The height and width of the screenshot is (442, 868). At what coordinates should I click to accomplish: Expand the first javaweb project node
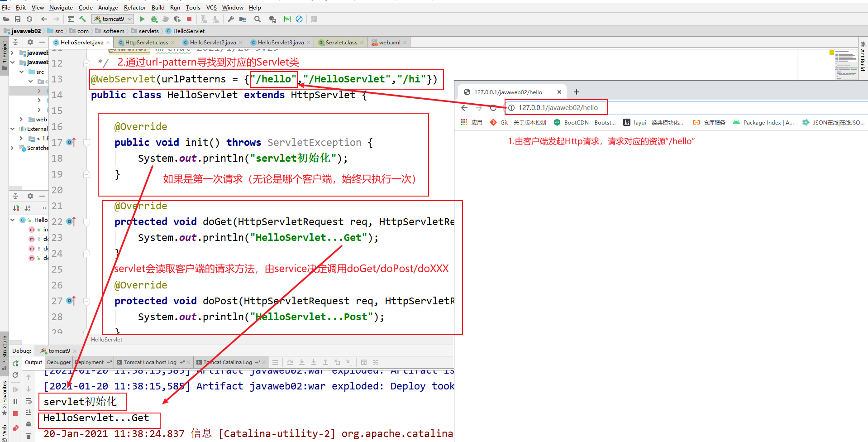point(12,53)
